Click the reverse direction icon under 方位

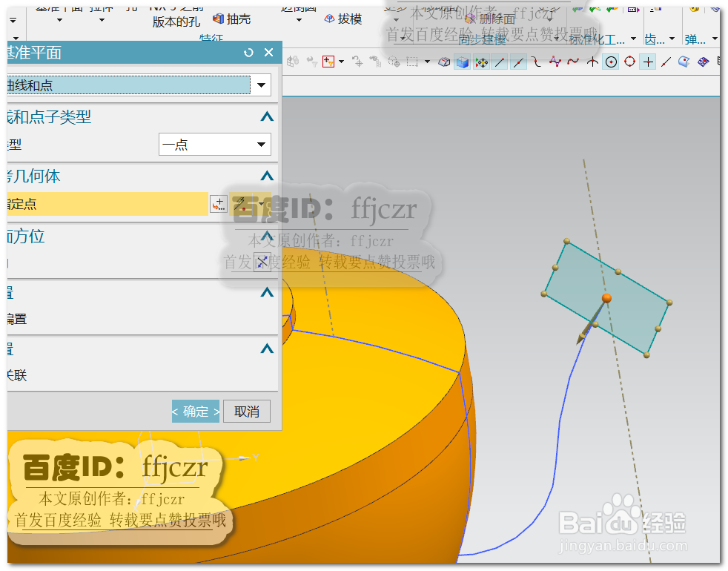coord(262,262)
